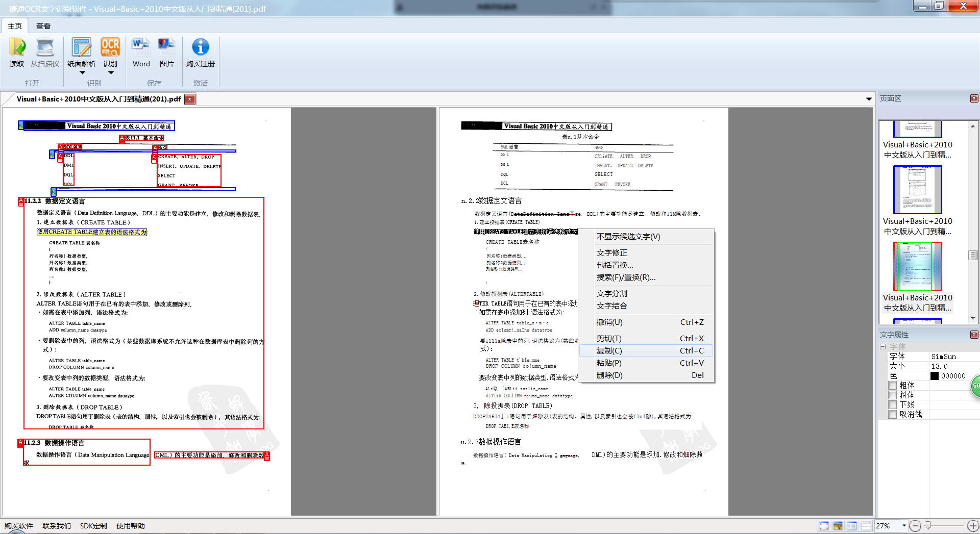Click the fit-to-screen view icon in status bar
The width and height of the screenshot is (980, 534).
point(823,526)
